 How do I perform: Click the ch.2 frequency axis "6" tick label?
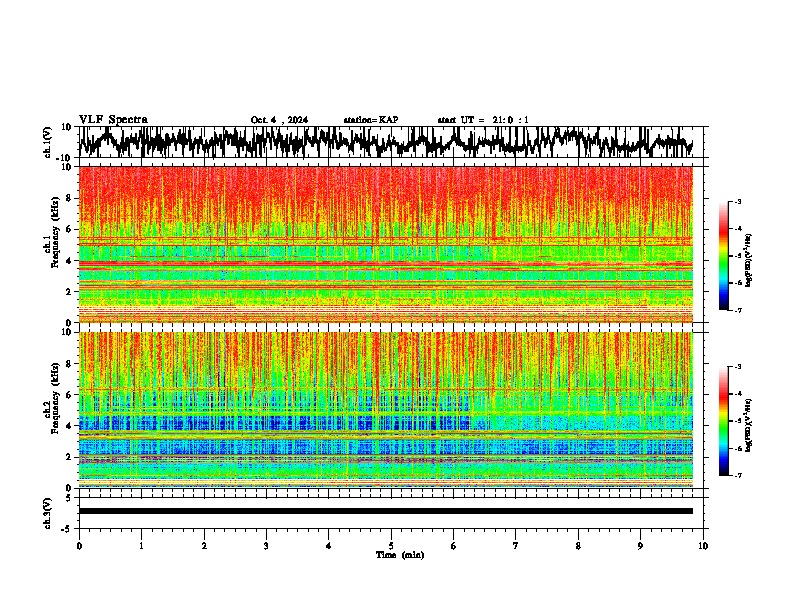(x=69, y=395)
